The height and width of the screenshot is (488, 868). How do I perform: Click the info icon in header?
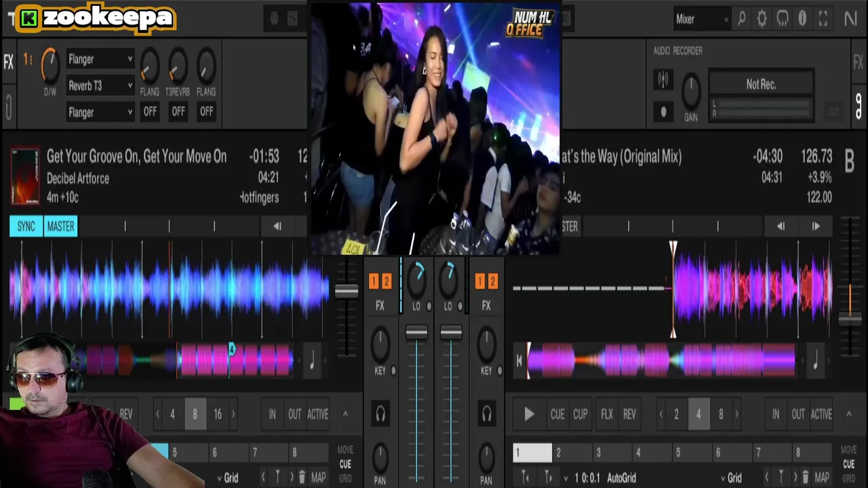point(802,19)
